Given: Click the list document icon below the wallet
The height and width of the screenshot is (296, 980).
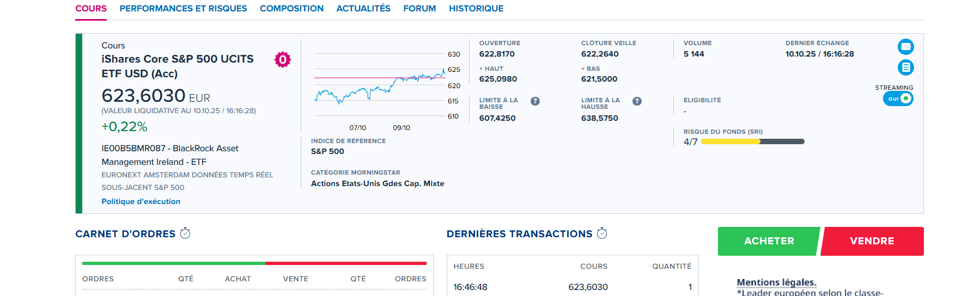Looking at the screenshot, I should [x=905, y=67].
